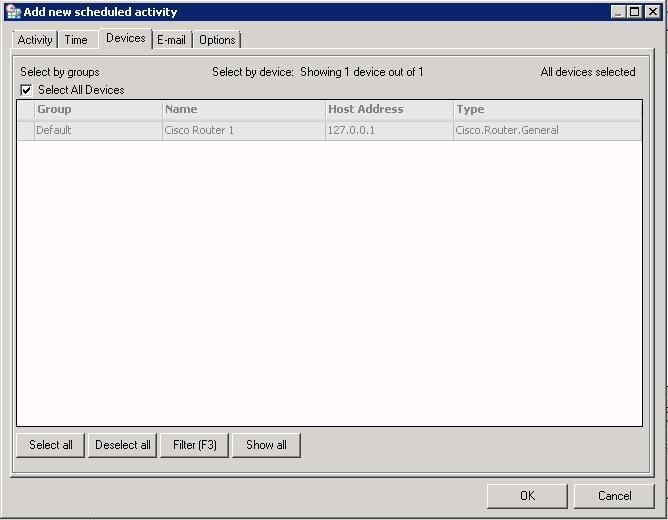Open the Options tab
Image resolution: width=668 pixels, height=520 pixels.
pos(217,40)
